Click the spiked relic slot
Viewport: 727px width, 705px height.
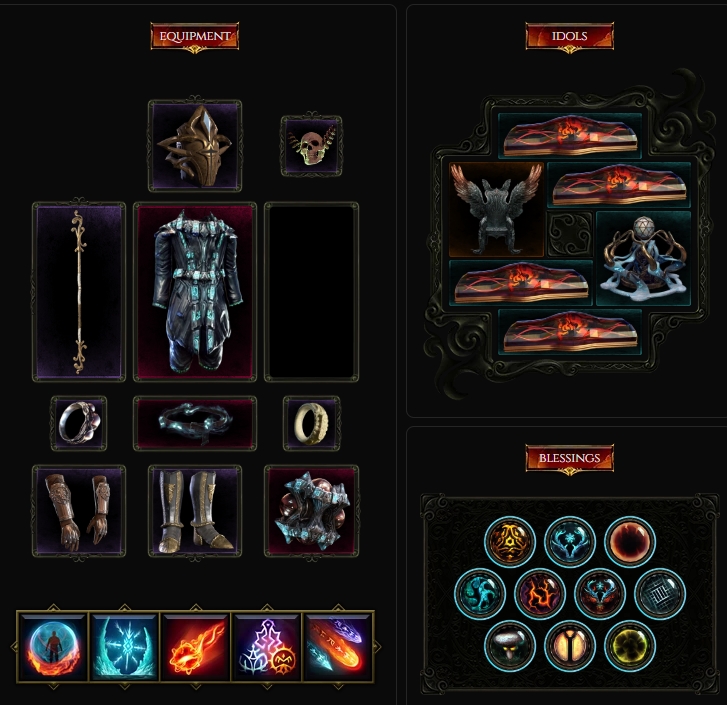[x=312, y=511]
